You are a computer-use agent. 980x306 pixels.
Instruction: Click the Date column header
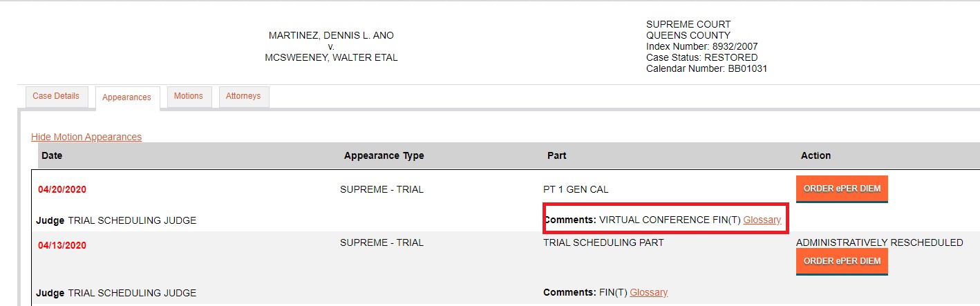click(x=52, y=155)
